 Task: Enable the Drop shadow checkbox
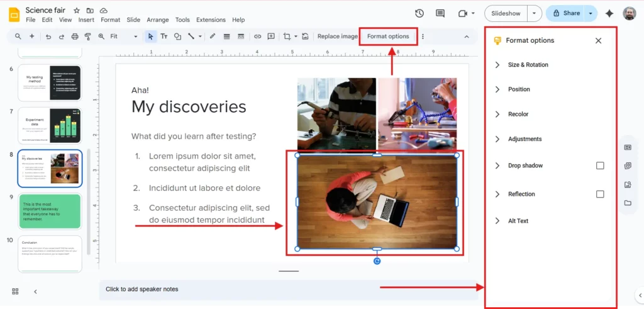click(x=600, y=166)
